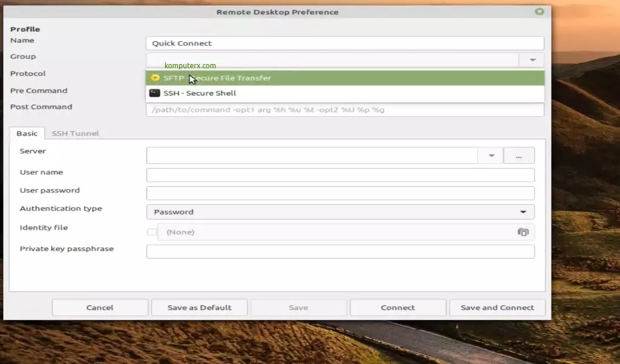Viewport: 620px width, 364px height.
Task: Click Save and Connect button
Action: [x=497, y=308]
